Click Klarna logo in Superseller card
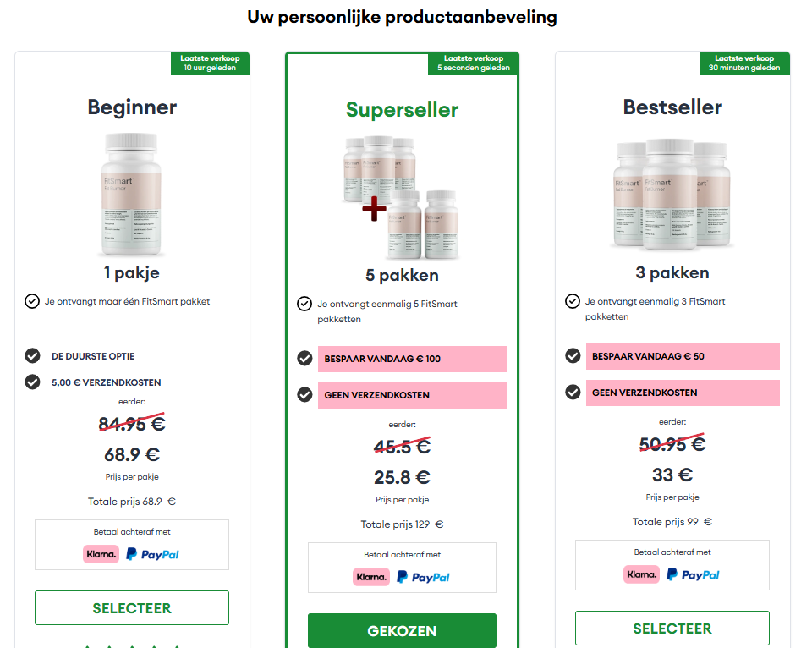Viewport: 812px width, 648px height. (x=371, y=577)
